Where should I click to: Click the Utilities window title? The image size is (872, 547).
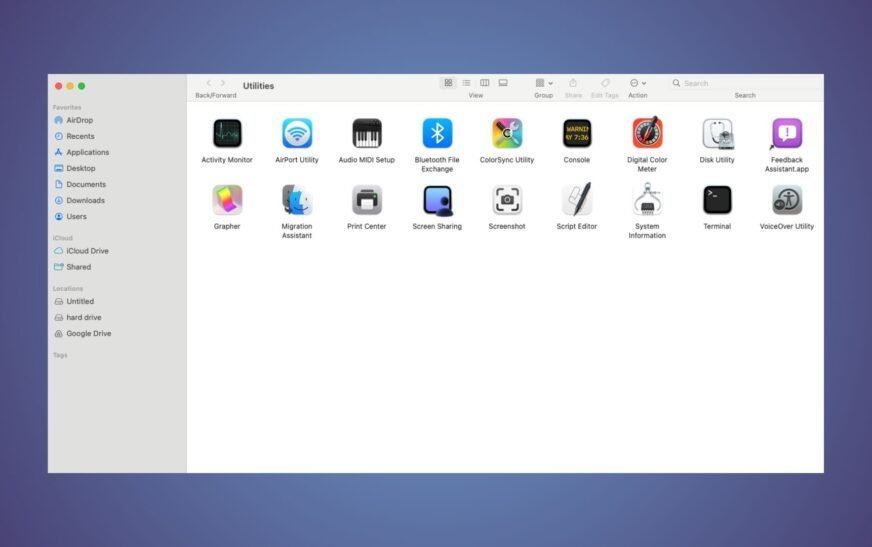tap(258, 86)
